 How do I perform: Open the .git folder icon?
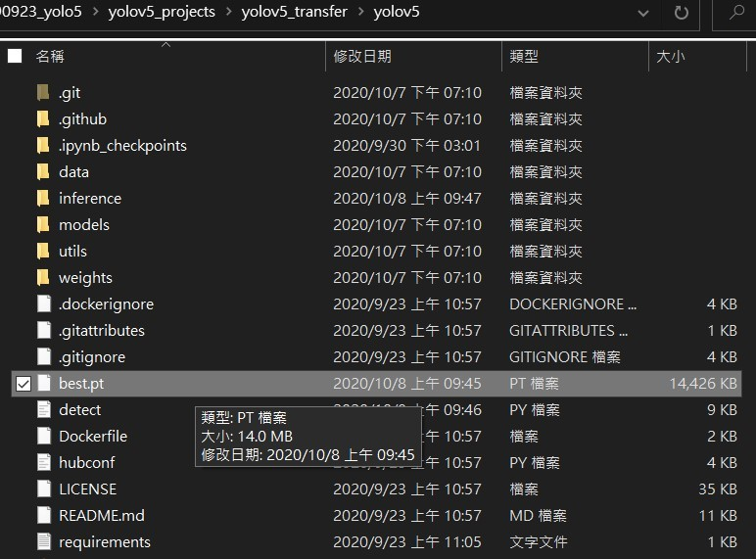point(43,92)
